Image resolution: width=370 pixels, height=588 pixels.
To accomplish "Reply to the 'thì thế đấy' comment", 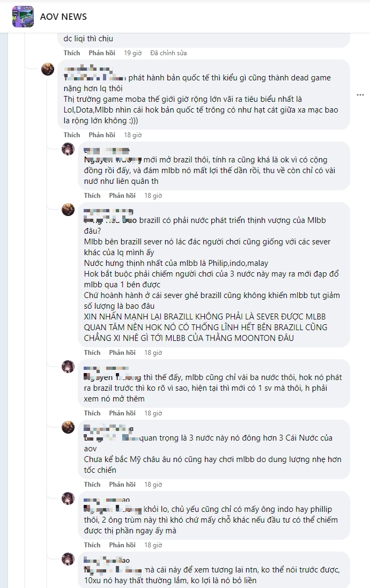I will (x=122, y=413).
